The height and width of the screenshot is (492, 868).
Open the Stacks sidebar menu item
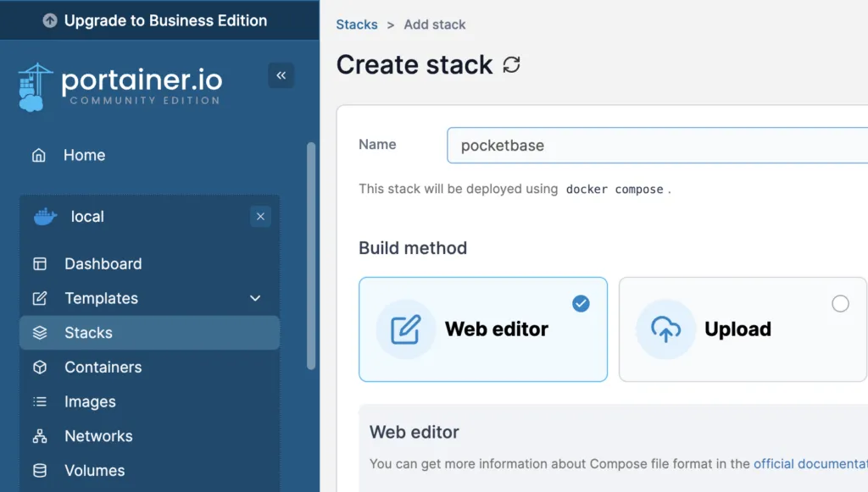88,333
